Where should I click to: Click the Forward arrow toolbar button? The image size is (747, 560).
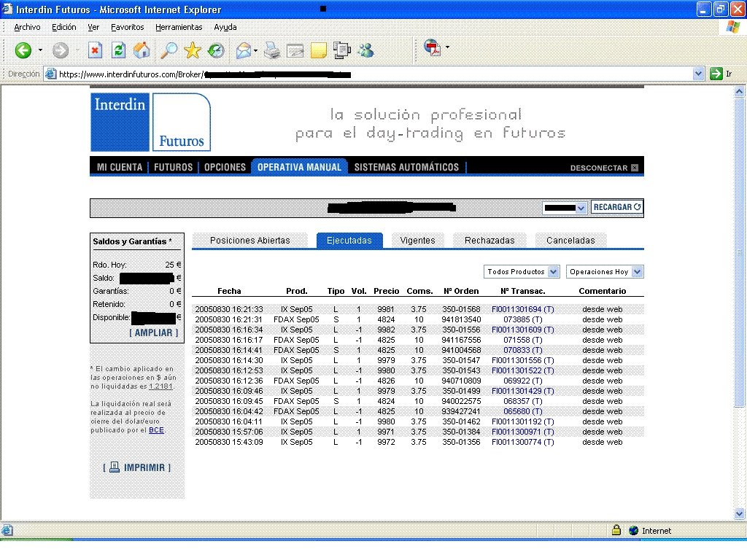pos(61,50)
